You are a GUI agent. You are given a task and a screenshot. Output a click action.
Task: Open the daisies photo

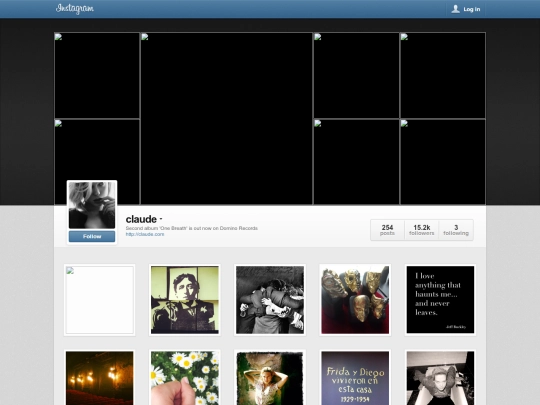tap(185, 378)
